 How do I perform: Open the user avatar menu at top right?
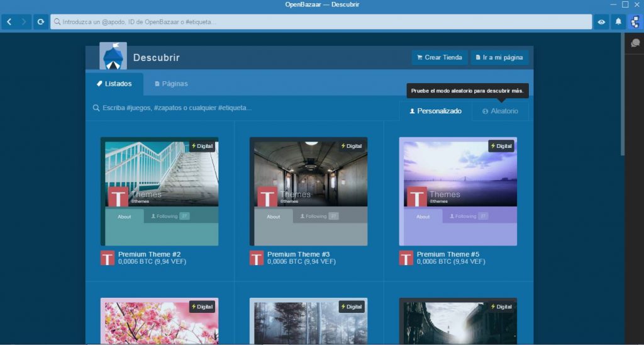(x=635, y=22)
